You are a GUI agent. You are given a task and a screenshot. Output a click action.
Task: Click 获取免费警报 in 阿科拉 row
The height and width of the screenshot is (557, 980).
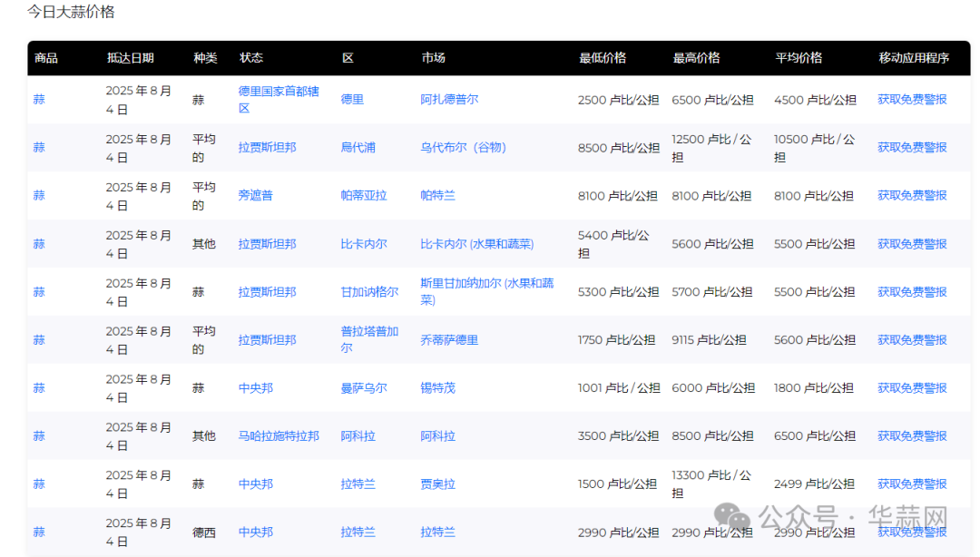(912, 436)
